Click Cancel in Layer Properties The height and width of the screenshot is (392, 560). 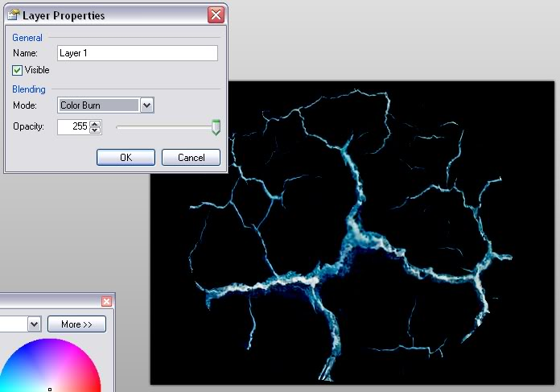191,158
